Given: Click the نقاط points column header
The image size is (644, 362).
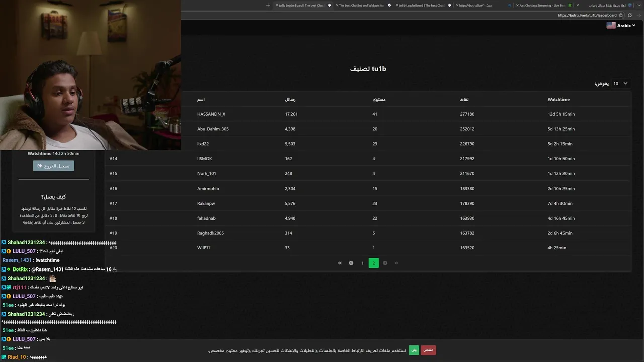Looking at the screenshot, I should (x=464, y=100).
